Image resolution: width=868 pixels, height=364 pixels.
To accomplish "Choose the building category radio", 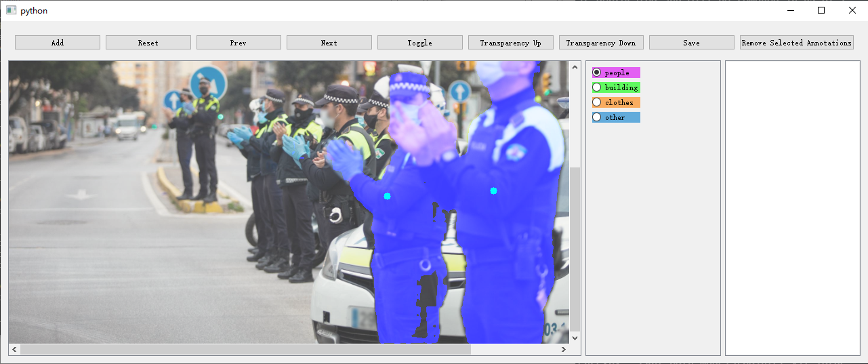I will (597, 87).
